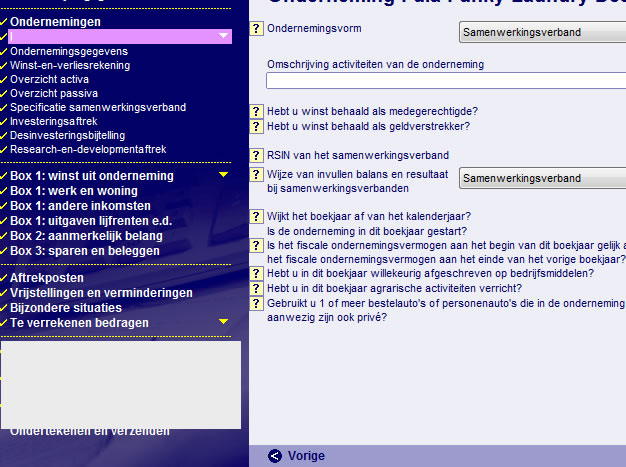Go to Box 3: sparen en beleggen
Image resolution: width=626 pixels, height=467 pixels.
pos(85,251)
